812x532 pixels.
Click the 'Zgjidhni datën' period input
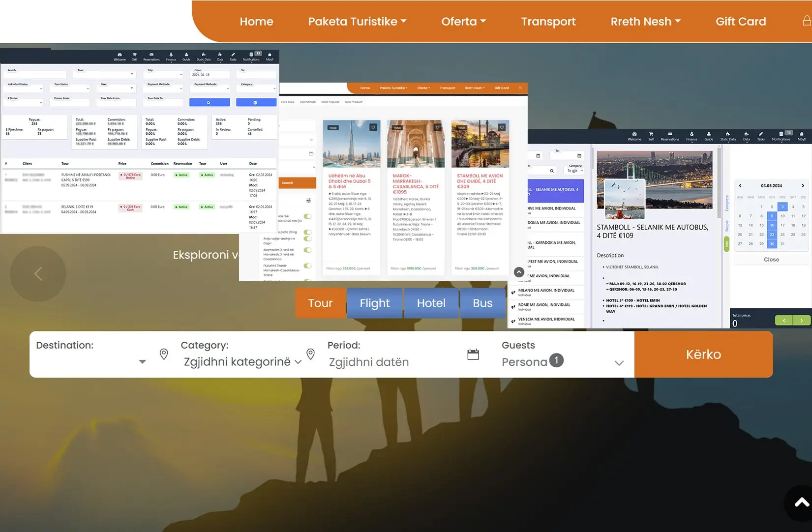click(x=369, y=362)
